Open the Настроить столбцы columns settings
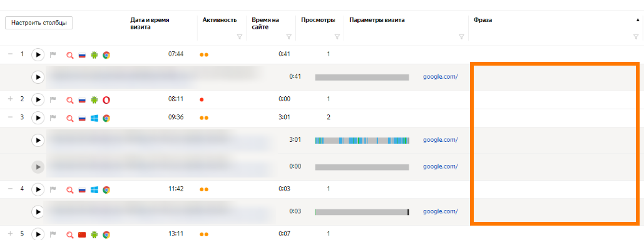This screenshot has height=240, width=644. tap(39, 23)
